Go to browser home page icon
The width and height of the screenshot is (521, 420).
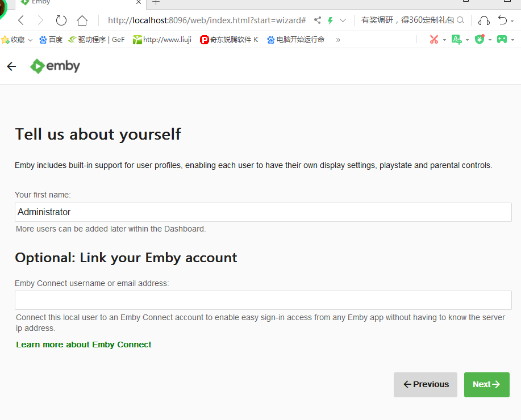[82, 20]
